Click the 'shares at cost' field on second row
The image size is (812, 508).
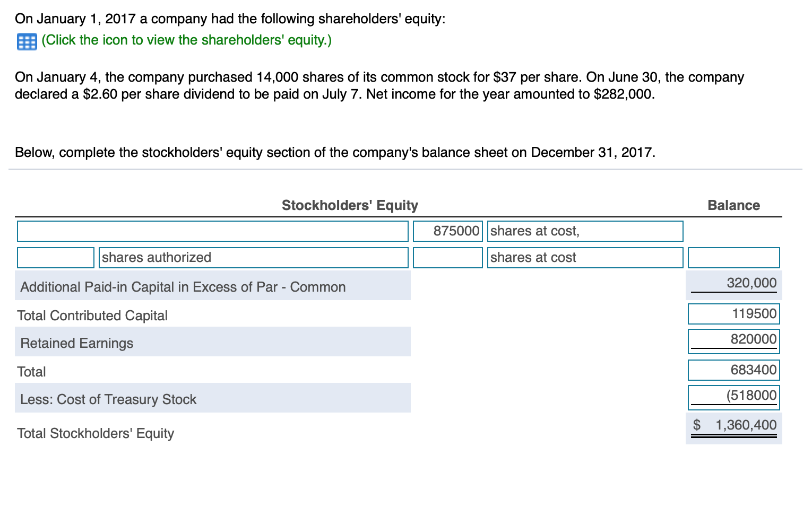pos(584,257)
